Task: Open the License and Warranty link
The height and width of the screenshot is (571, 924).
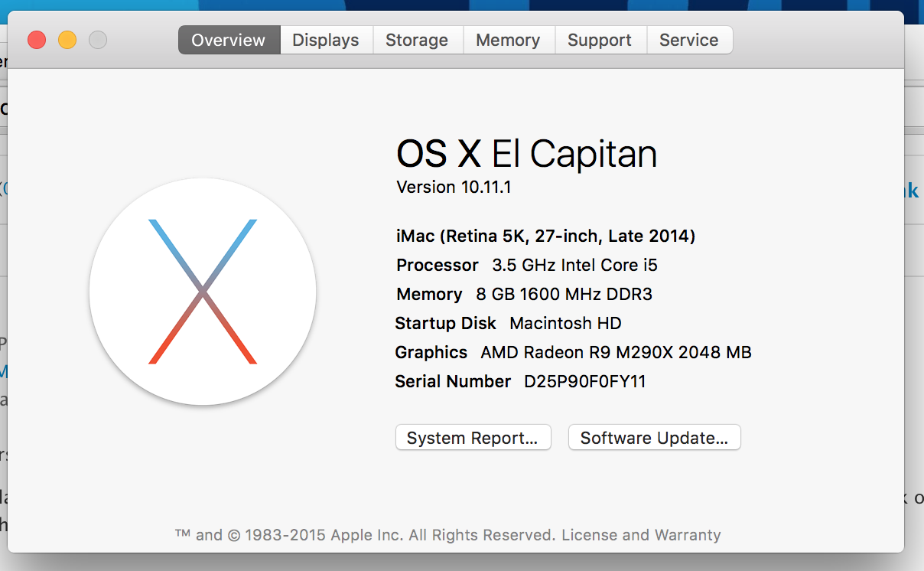Action: click(x=641, y=535)
